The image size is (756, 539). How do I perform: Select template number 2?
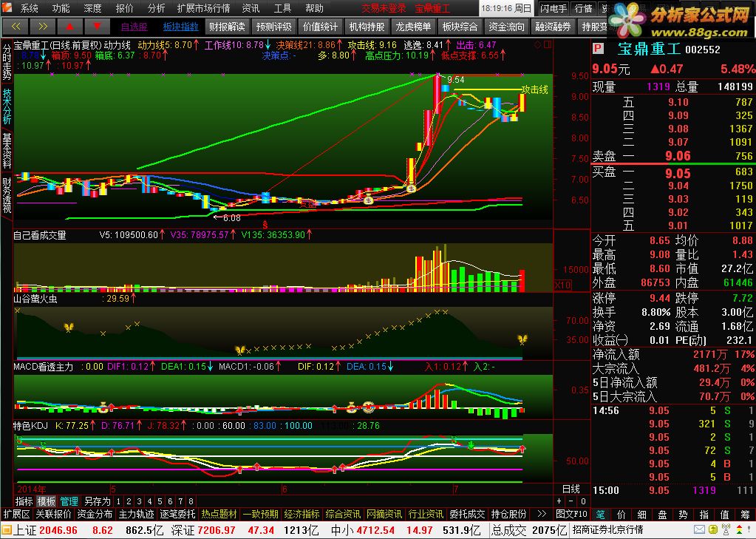(x=129, y=501)
